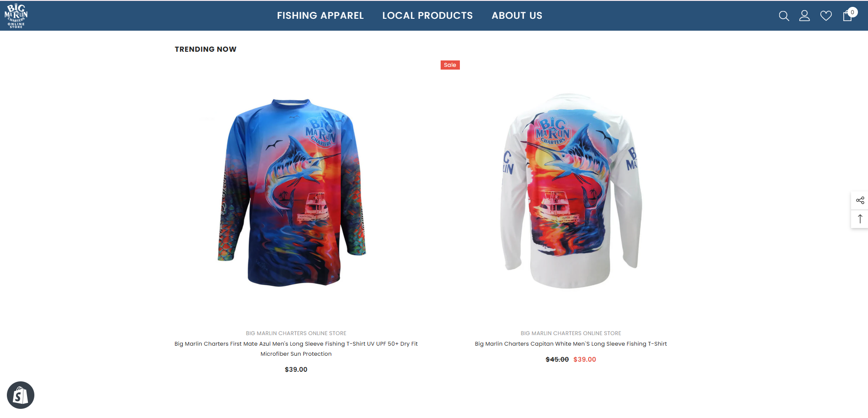Click the vendor name under the blue shirt
Screen dimensions: 868x418
point(296,333)
